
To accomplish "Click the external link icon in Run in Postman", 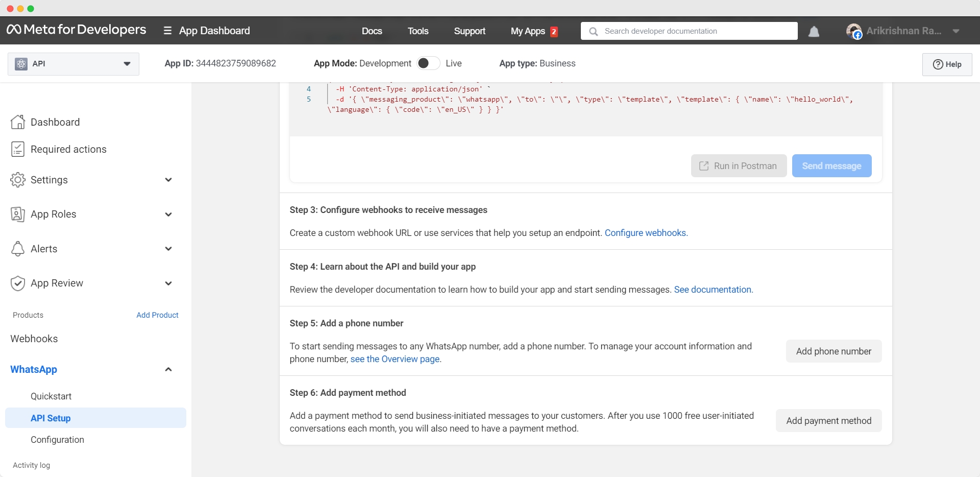I will 704,166.
